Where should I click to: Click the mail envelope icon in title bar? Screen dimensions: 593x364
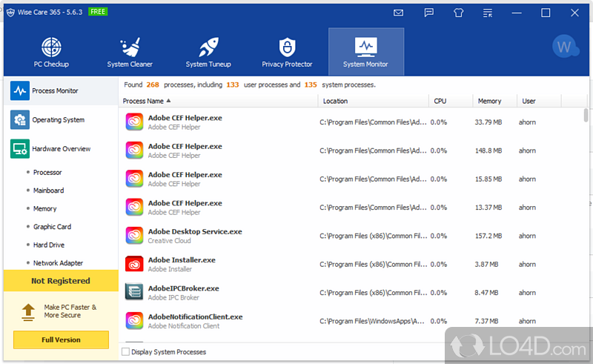pyautogui.click(x=399, y=13)
